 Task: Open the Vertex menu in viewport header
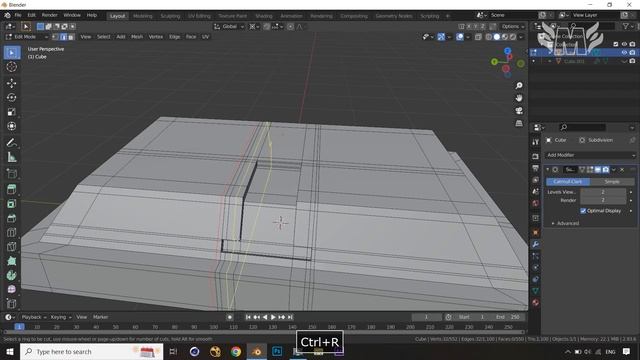(x=156, y=37)
